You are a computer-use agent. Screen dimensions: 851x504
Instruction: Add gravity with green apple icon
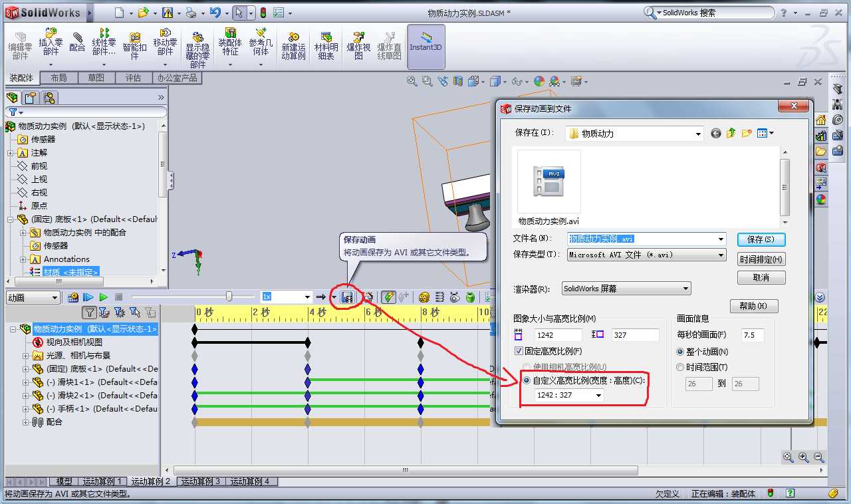point(470,297)
